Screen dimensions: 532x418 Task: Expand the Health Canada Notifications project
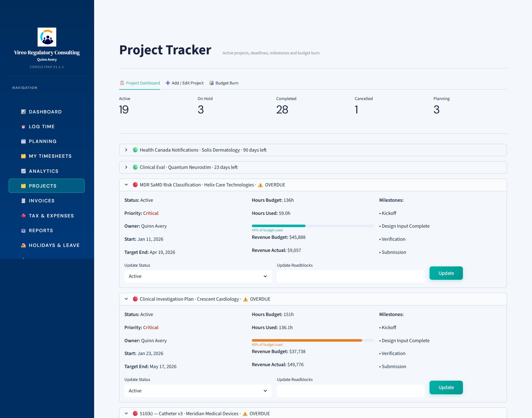[x=313, y=150]
